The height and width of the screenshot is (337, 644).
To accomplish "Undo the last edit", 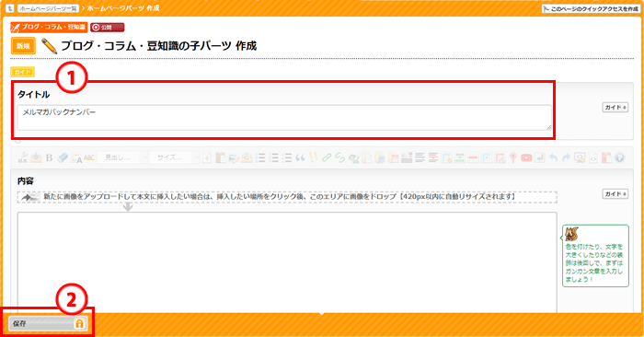I will 553,157.
